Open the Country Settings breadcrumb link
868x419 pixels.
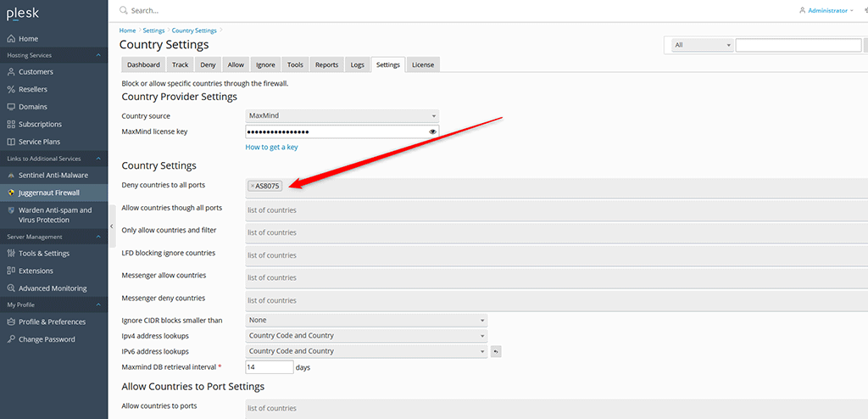point(194,31)
